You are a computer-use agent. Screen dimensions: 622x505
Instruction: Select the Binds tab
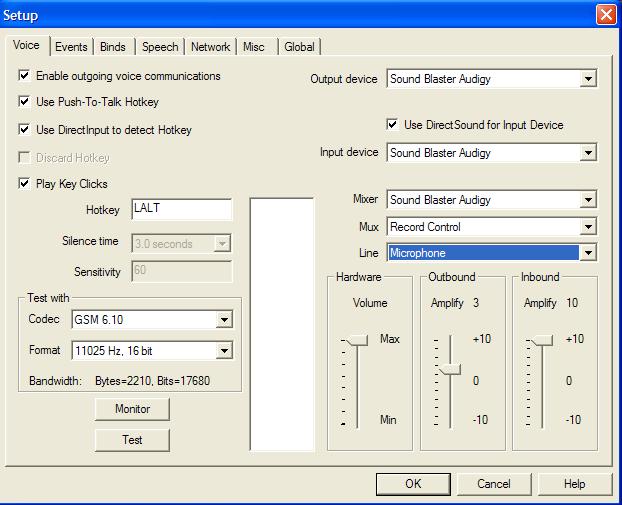click(x=113, y=47)
